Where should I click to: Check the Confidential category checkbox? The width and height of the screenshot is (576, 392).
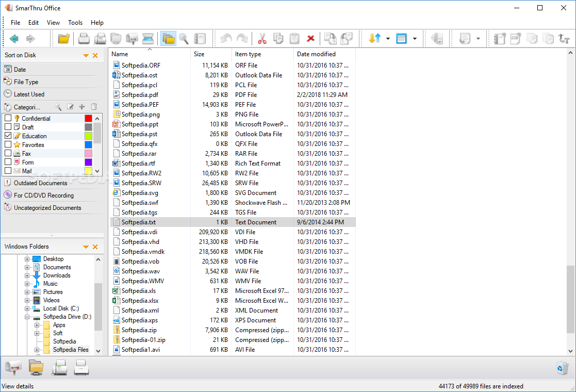coord(8,118)
